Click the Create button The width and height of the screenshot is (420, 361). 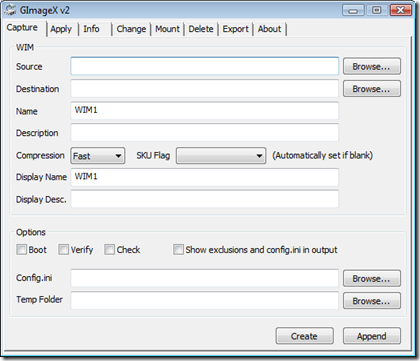tap(304, 336)
